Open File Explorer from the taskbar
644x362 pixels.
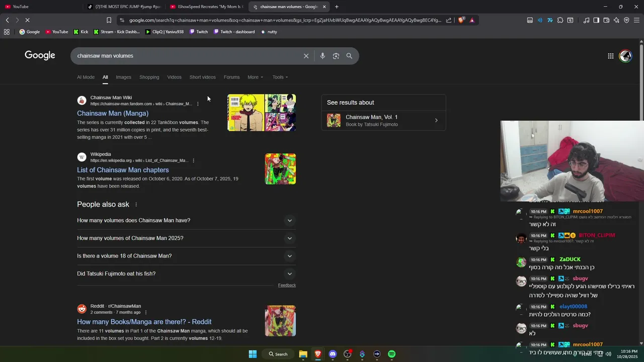coord(303,354)
